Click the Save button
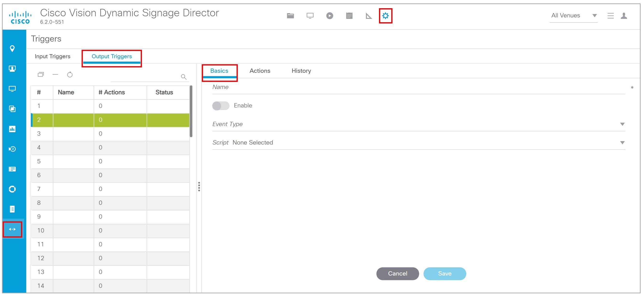 [445, 274]
